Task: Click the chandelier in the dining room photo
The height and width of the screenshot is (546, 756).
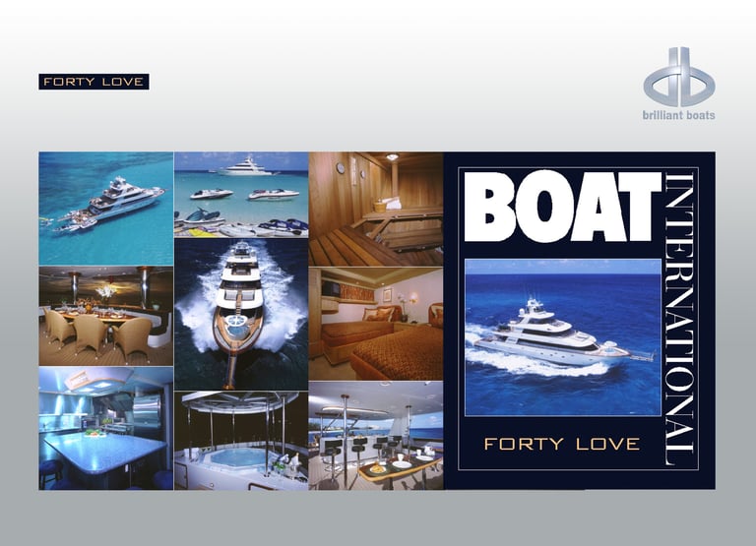Action: pos(105,291)
